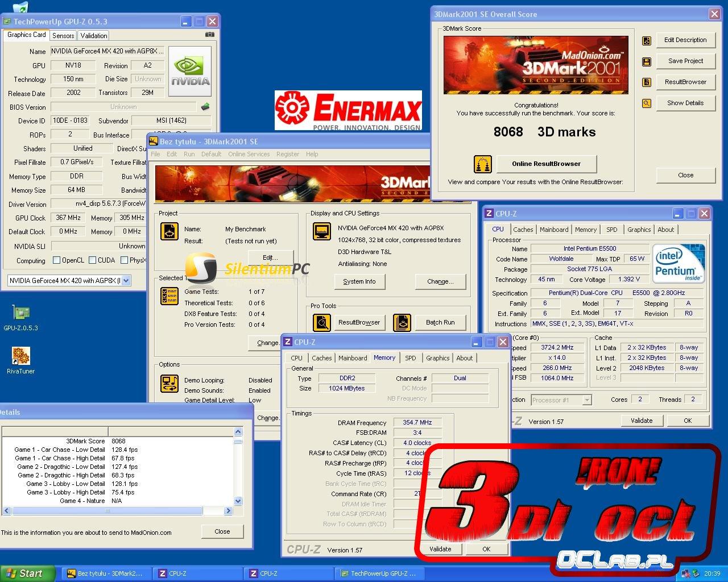Open SPD tab in front CPU-Z window
This screenshot has height=582, width=728.
[411, 358]
